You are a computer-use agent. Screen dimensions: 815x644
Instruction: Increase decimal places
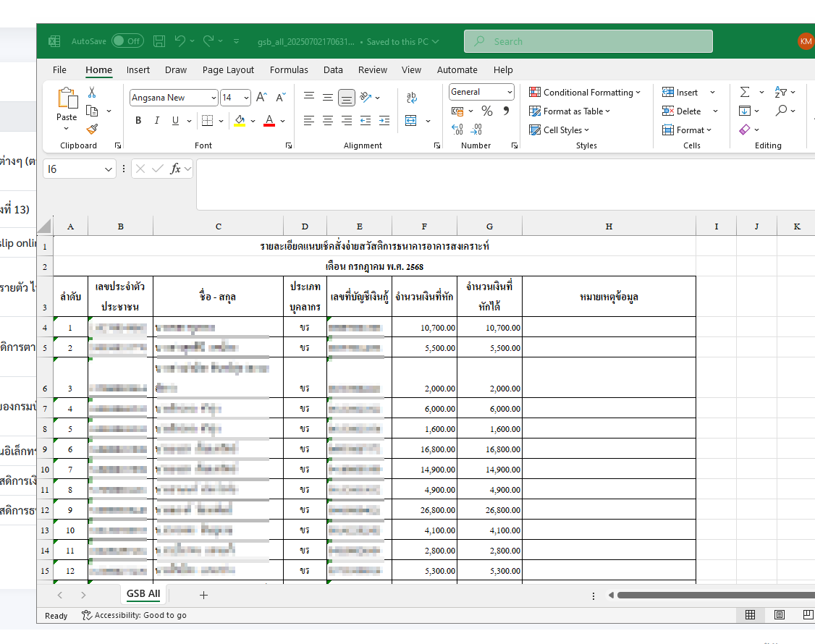click(x=457, y=130)
